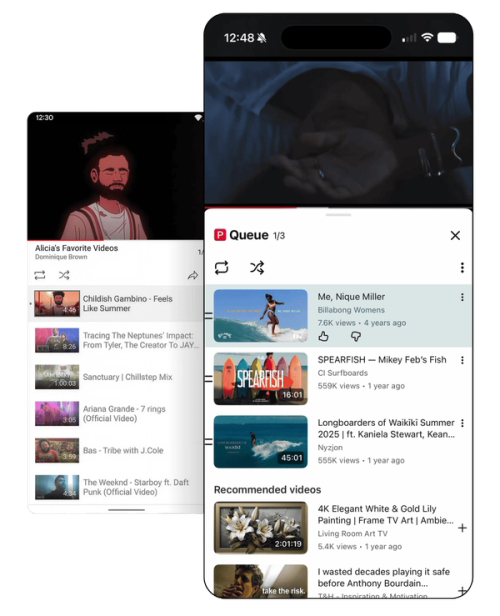
Task: Grab reorder handle of Me, Nique Miller
Action: tap(209, 315)
